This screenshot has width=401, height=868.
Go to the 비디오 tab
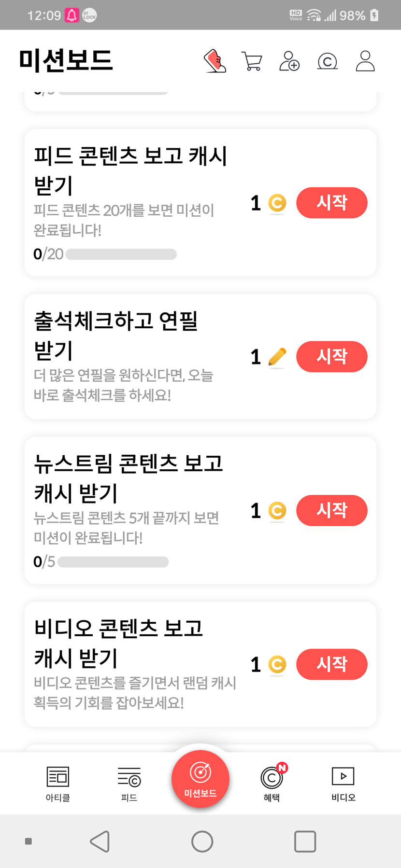pos(343,783)
